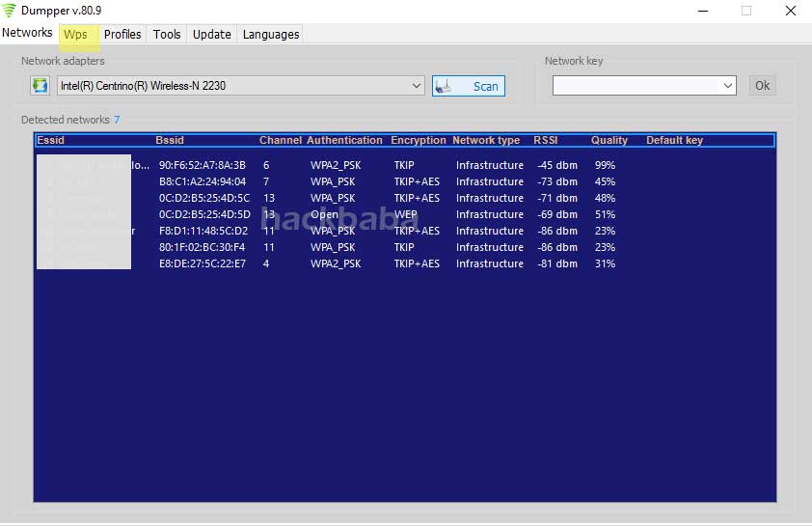Expand the Network key combo box arrow

pos(727,86)
